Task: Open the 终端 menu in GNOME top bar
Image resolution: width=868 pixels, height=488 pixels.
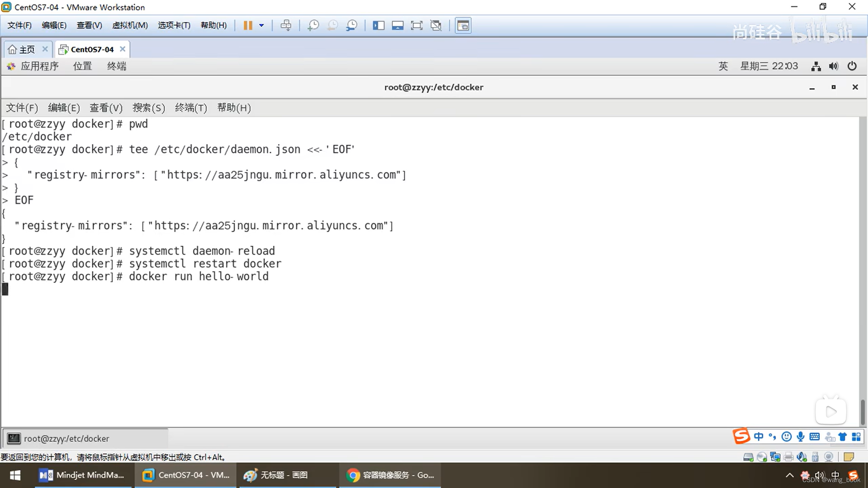Action: point(117,66)
